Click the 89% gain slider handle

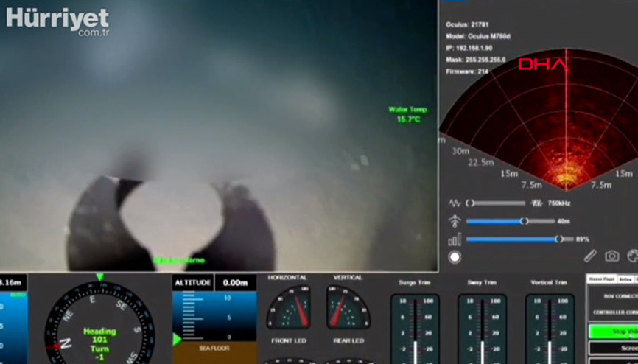(x=559, y=239)
